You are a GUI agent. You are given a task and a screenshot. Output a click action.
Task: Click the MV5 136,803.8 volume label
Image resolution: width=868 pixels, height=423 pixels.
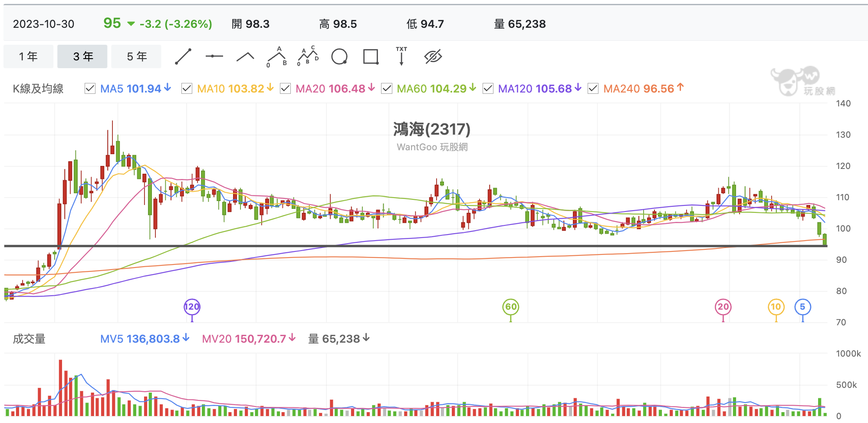(145, 339)
